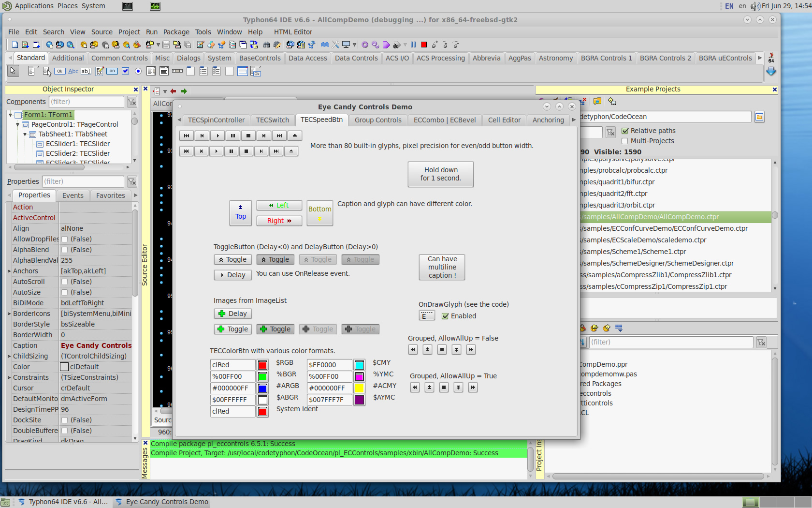Click the purple gear Build icon
The height and width of the screenshot is (508, 812).
(x=365, y=45)
